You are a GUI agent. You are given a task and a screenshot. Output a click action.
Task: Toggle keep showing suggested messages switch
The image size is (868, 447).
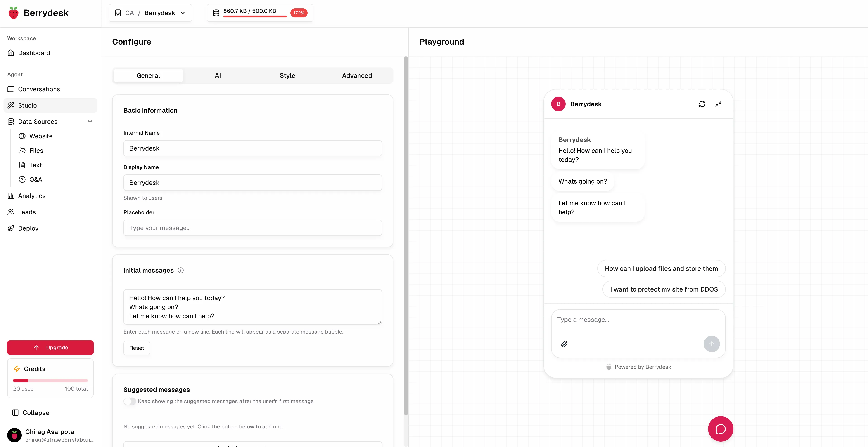[130, 401]
